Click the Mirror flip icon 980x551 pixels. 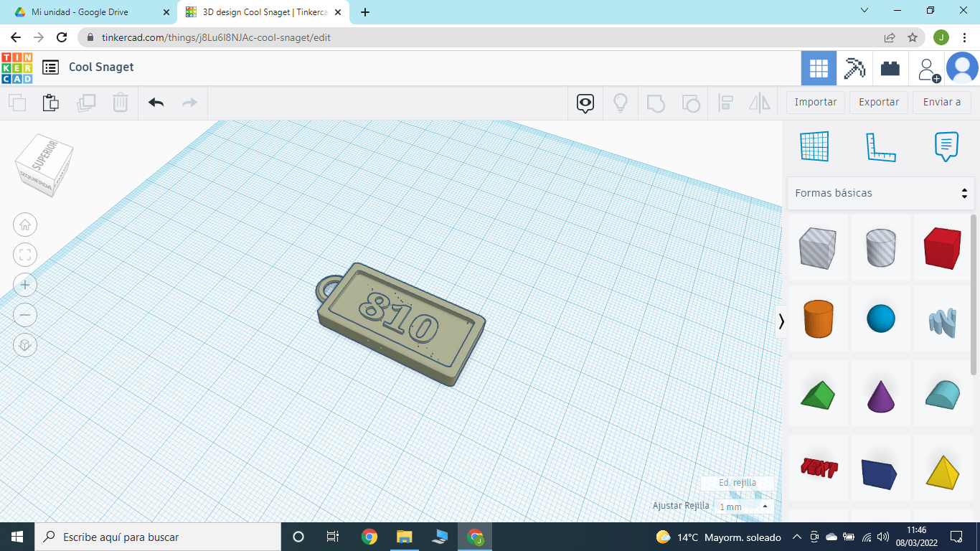click(x=760, y=103)
